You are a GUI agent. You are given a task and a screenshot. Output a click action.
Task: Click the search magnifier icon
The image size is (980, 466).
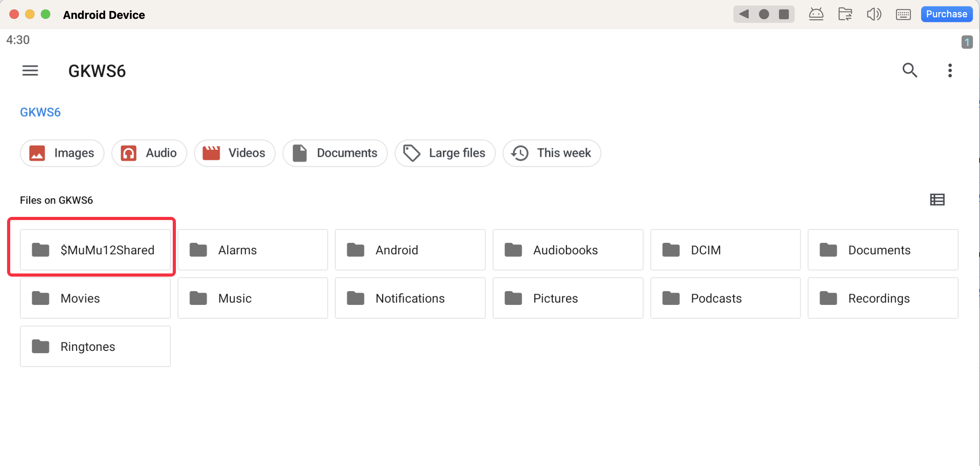[909, 71]
